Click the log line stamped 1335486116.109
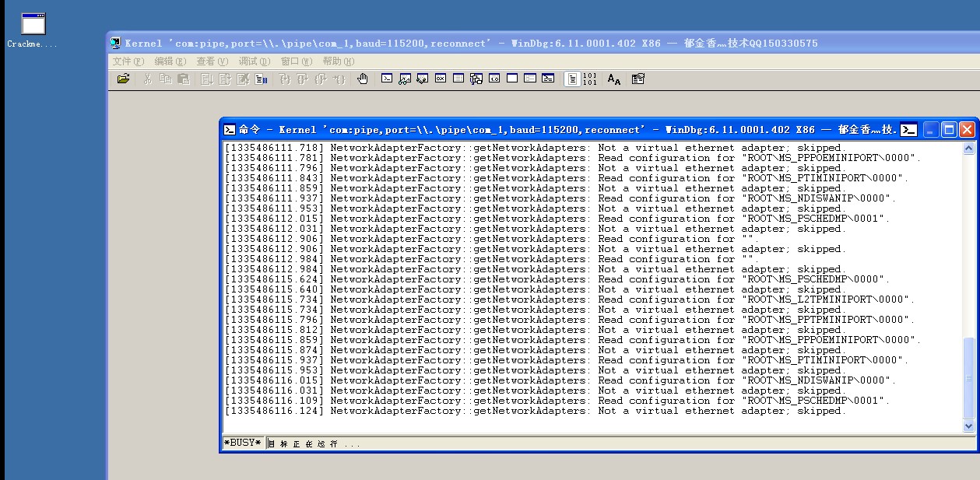This screenshot has height=480, width=980. point(558,401)
